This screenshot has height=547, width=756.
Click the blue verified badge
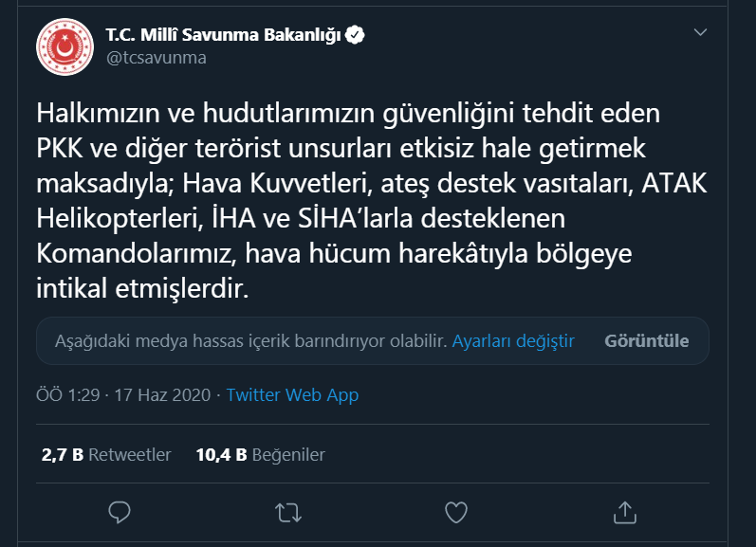[x=356, y=35]
